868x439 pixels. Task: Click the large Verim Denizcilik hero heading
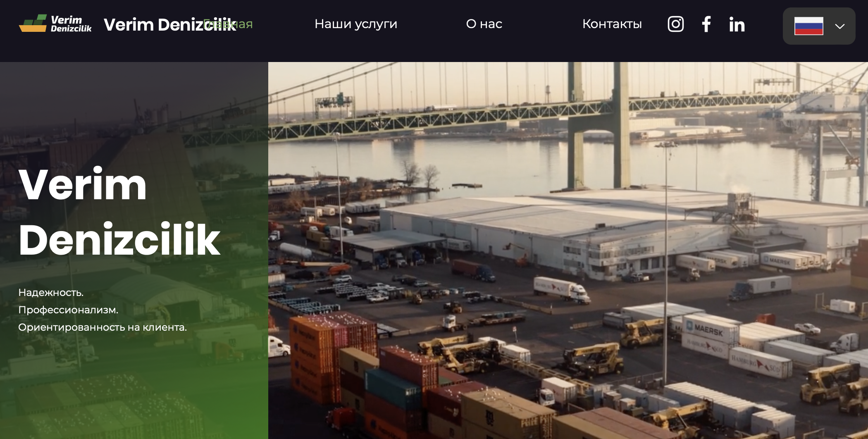119,212
